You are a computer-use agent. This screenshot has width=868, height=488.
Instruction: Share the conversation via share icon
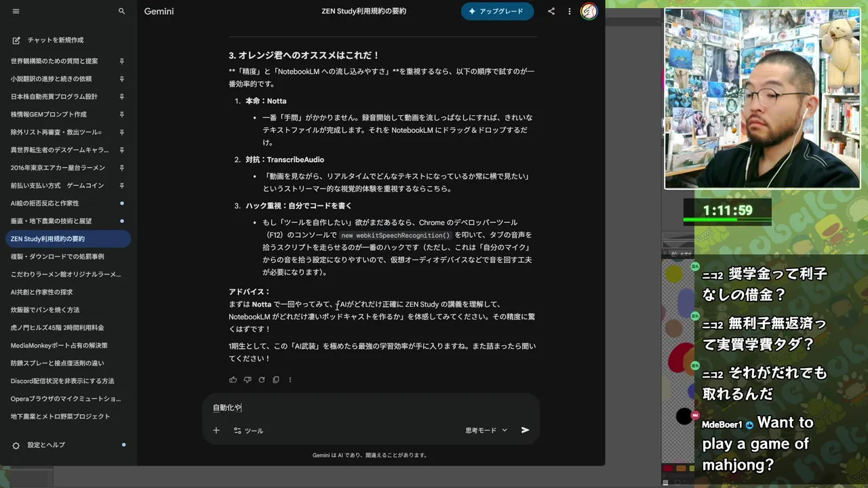tap(551, 12)
